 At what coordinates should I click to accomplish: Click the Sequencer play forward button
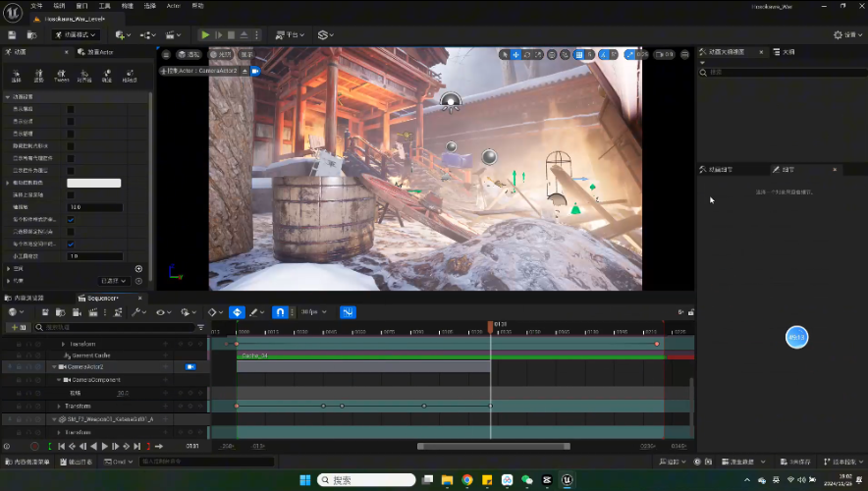click(x=104, y=446)
